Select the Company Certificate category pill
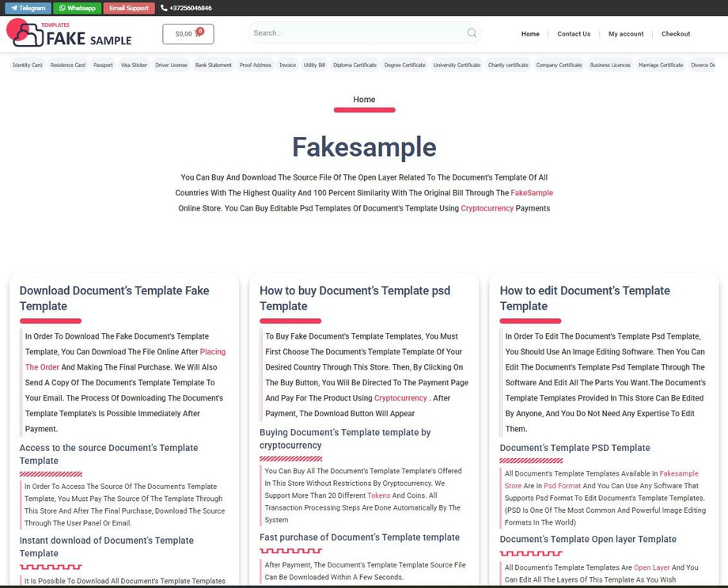728x588 pixels. coord(559,65)
